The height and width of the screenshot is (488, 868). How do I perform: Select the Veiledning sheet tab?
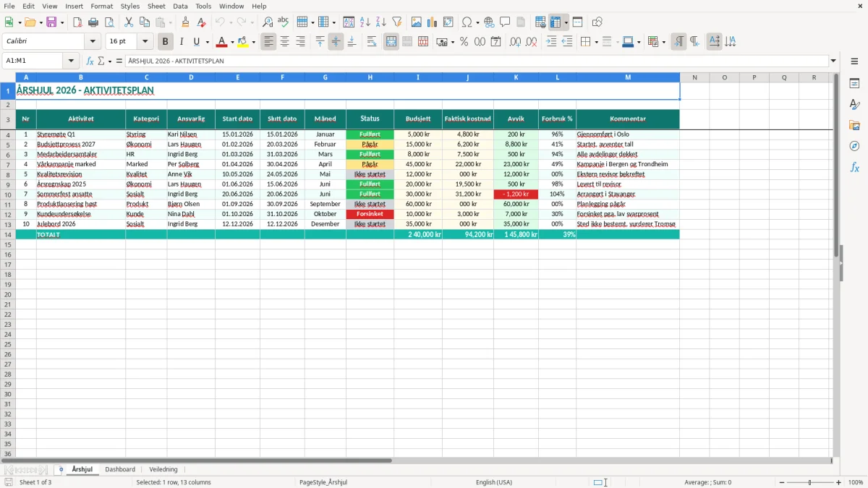163,469
